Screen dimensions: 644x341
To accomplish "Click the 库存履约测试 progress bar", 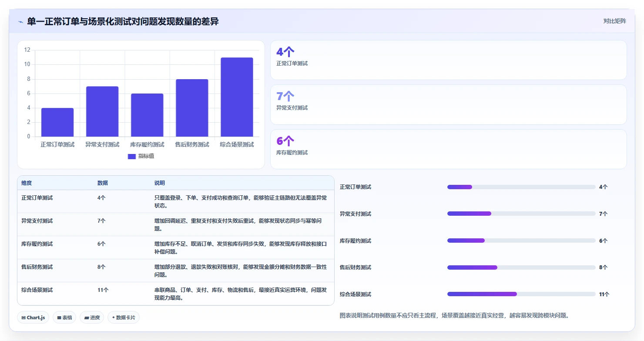I will [521, 241].
